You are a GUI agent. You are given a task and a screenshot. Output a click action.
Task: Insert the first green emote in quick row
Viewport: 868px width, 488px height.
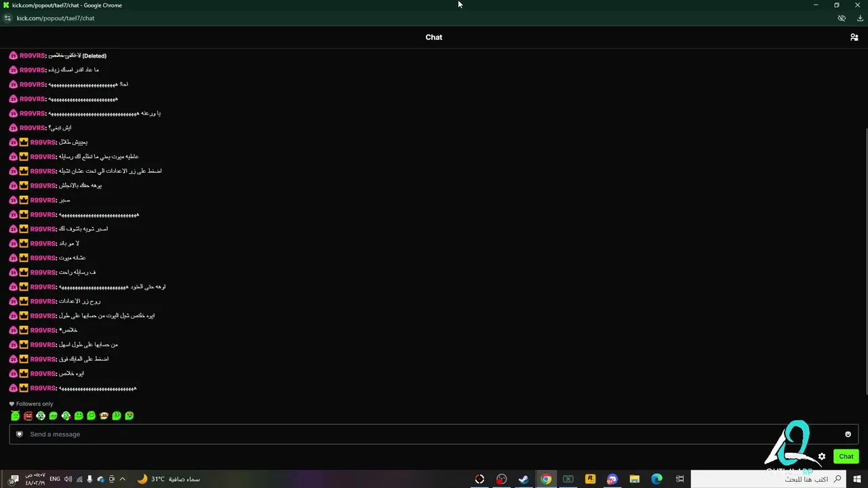(15, 415)
